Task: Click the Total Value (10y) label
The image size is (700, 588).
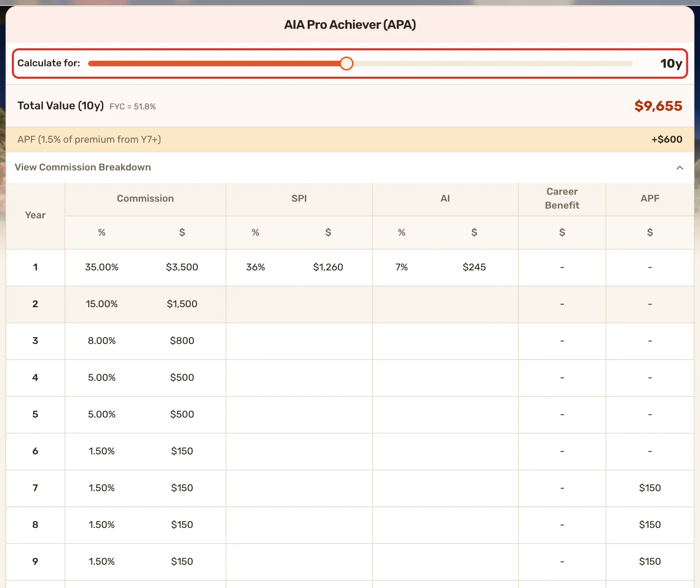Action: 61,106
